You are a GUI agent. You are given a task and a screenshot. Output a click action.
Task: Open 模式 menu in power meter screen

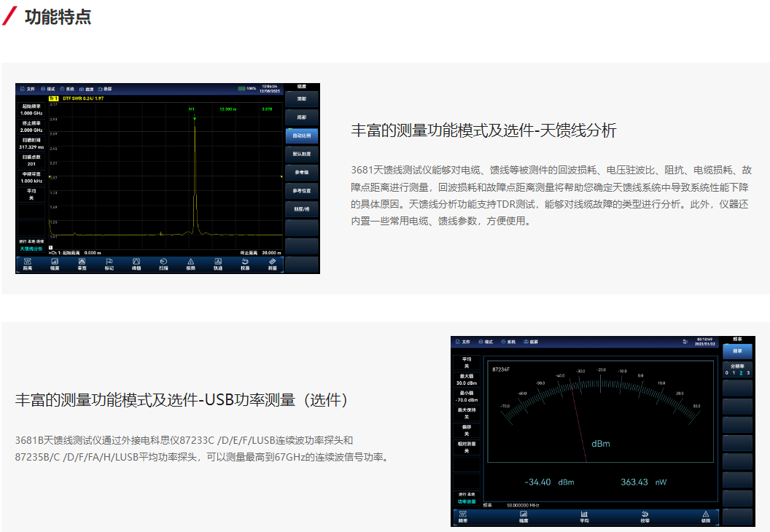click(486, 342)
